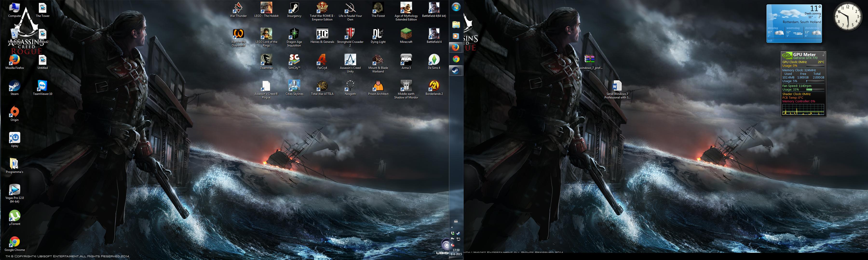Select the SimCity shortcut
This screenshot has width=868, height=260.
(294, 62)
